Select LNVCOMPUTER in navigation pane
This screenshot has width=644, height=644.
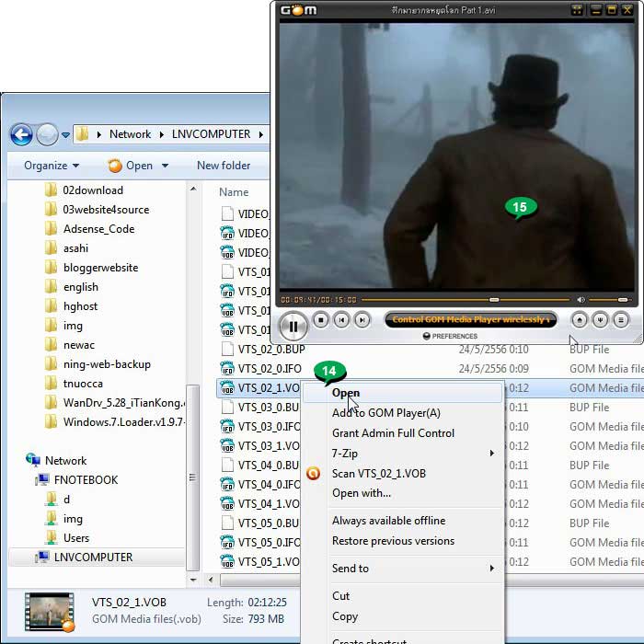[93, 558]
